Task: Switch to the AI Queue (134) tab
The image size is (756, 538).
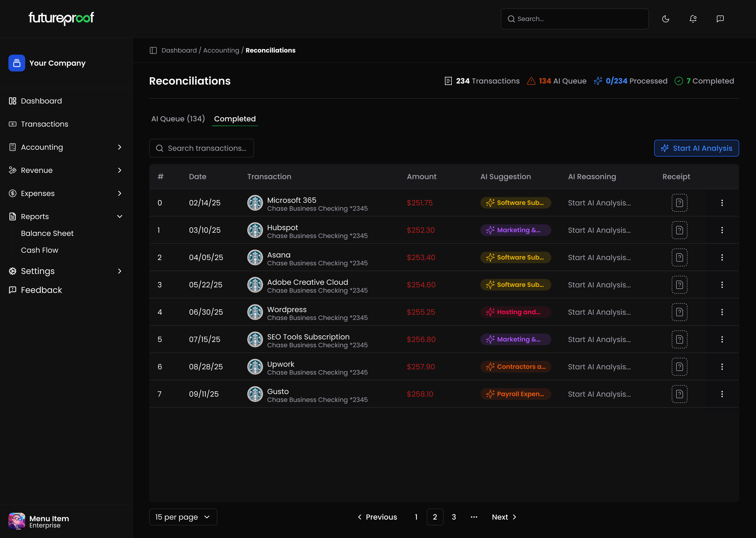Action: (x=178, y=118)
